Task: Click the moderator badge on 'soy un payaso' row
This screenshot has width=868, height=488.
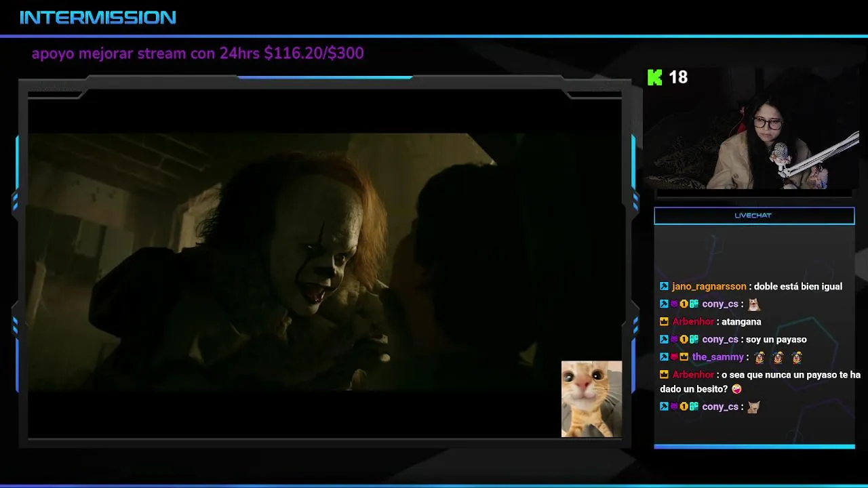Action: [664, 340]
